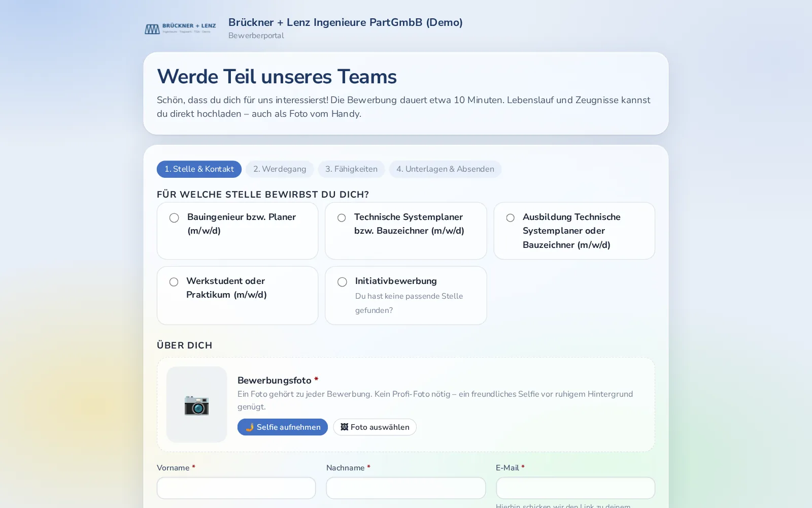Screen dimensions: 812x508
Task: Go to 3. Fähigkeiten step
Action: (351, 169)
